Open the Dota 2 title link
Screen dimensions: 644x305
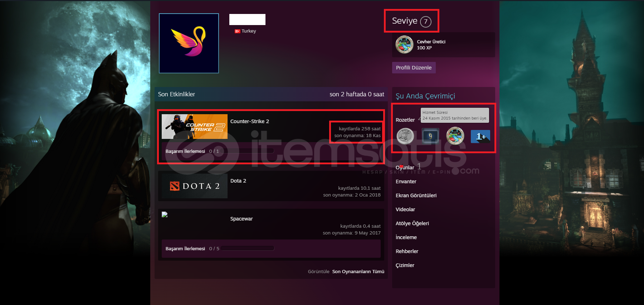[238, 181]
